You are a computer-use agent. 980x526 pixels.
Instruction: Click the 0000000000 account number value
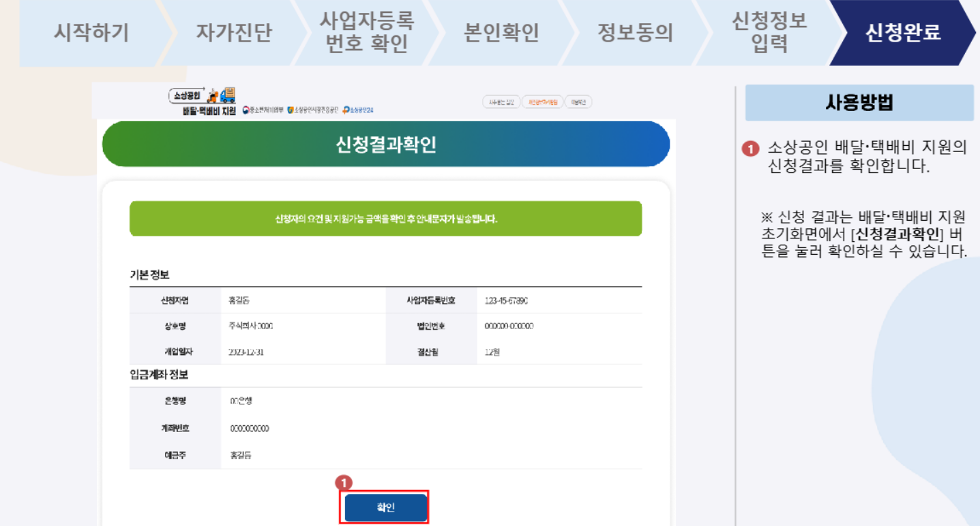coord(250,429)
